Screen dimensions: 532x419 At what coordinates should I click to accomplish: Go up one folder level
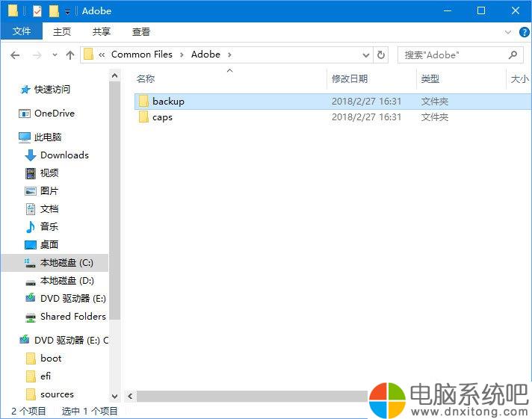70,55
